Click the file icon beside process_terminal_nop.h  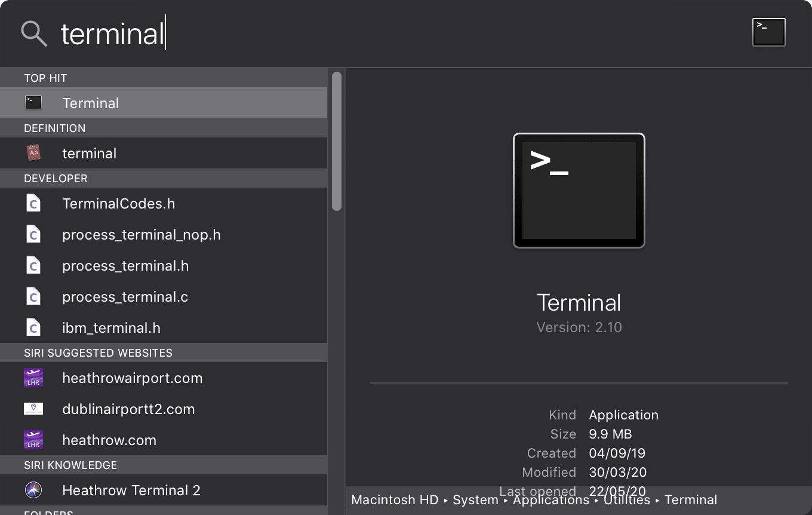pos(33,234)
